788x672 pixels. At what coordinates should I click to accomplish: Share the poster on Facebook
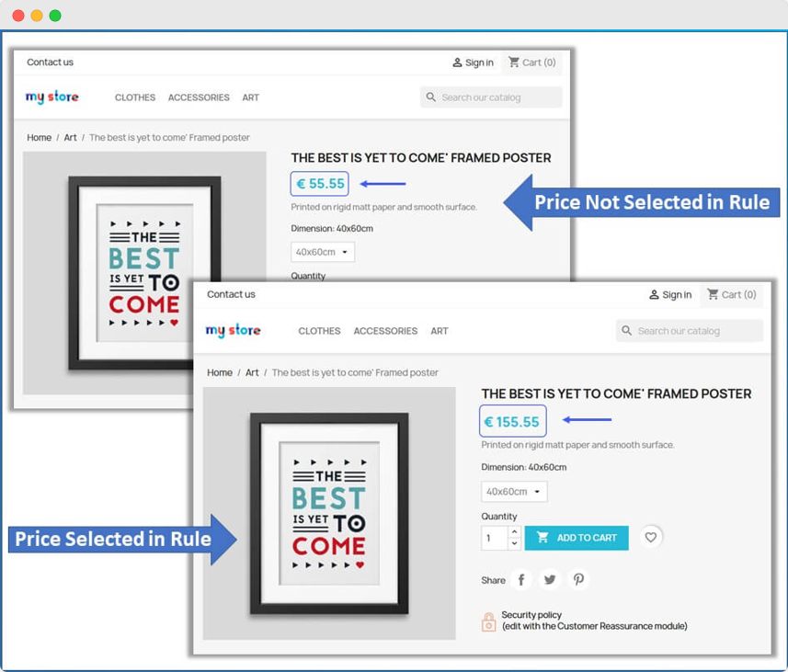click(521, 579)
